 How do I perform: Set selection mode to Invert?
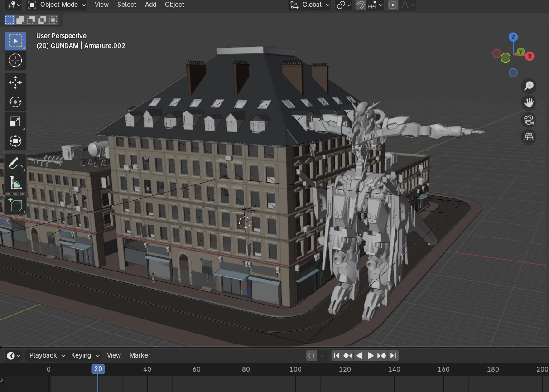(x=42, y=19)
